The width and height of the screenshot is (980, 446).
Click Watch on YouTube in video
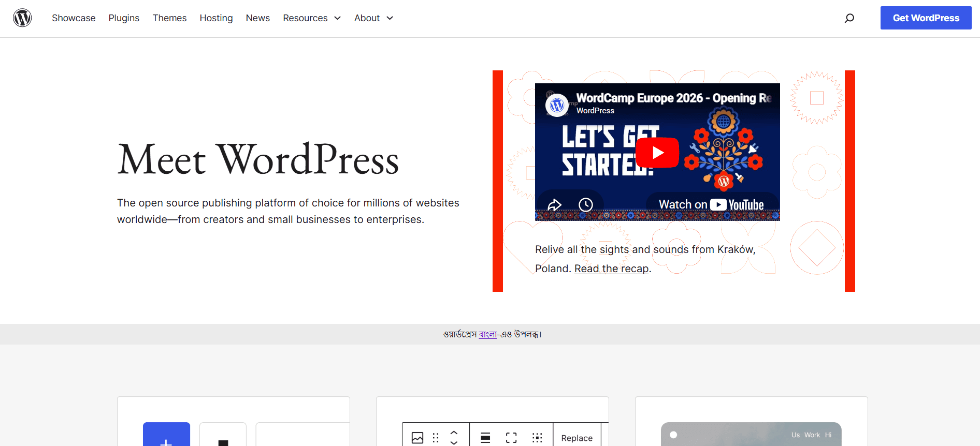tap(711, 205)
